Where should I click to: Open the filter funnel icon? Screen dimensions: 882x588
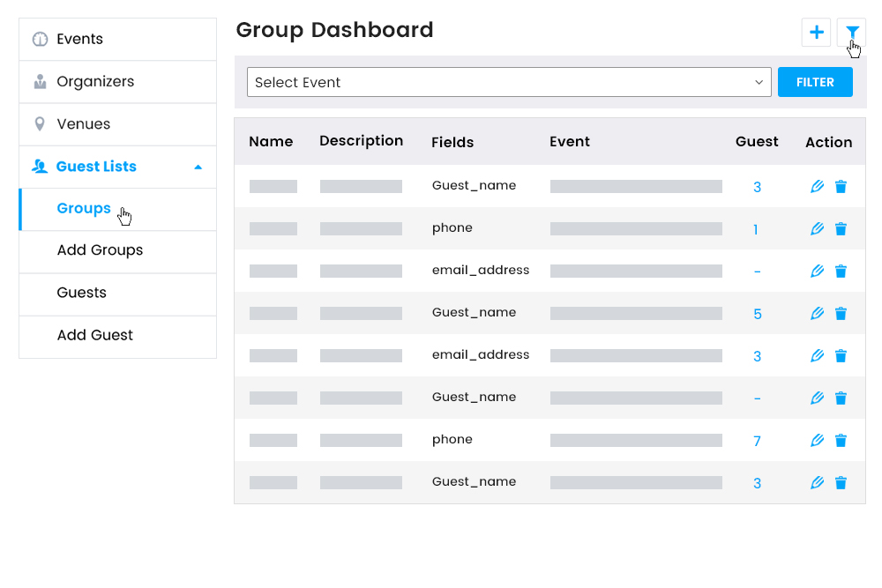point(851,32)
